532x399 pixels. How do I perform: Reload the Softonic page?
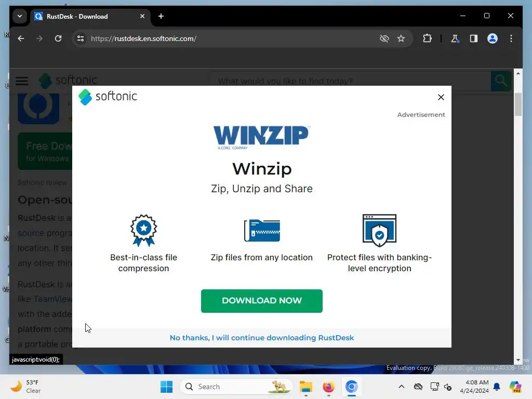tap(58, 38)
